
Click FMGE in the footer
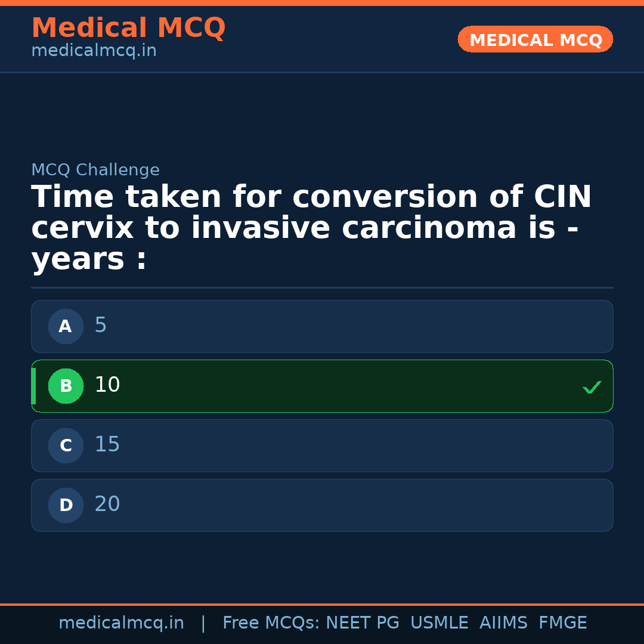pos(562,623)
